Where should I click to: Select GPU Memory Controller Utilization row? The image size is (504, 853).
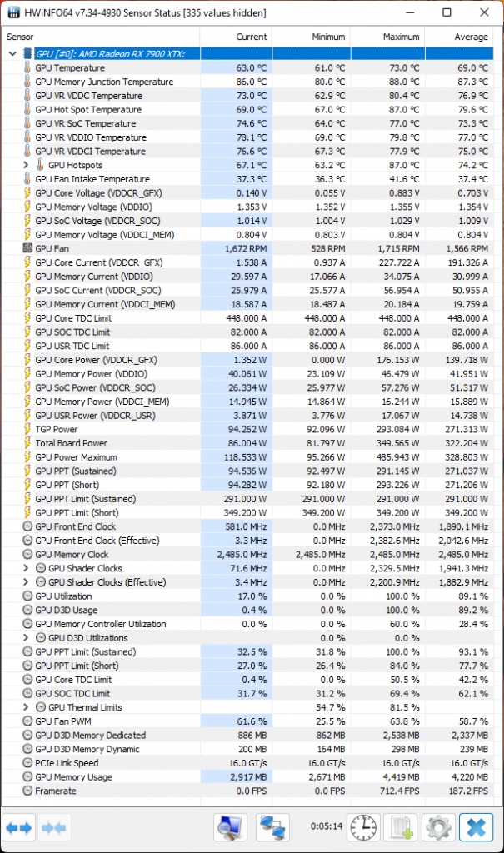click(x=247, y=624)
